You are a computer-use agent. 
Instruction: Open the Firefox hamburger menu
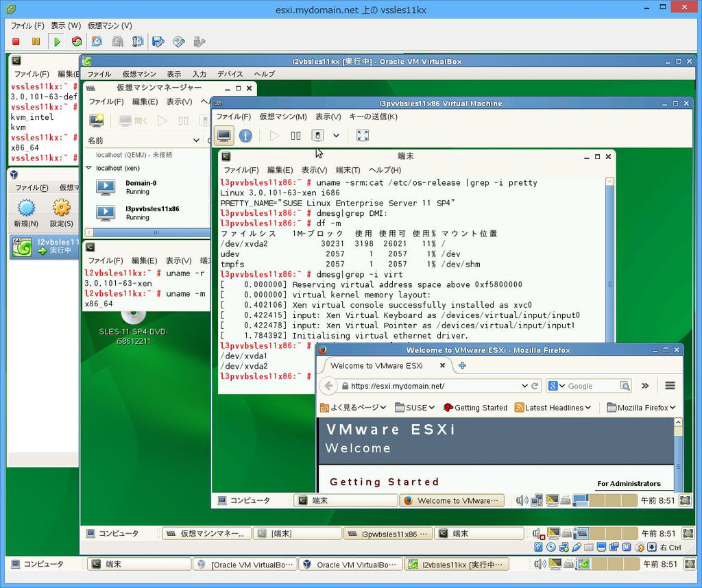(670, 385)
